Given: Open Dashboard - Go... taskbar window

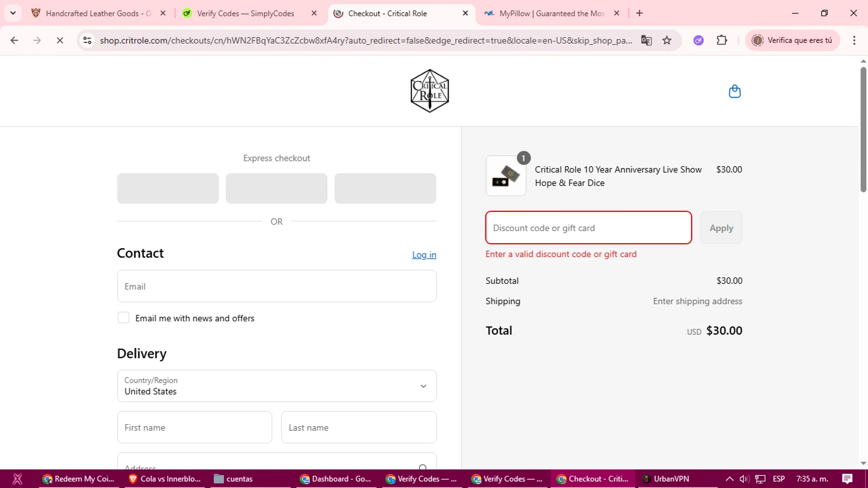Looking at the screenshot, I should 336,479.
